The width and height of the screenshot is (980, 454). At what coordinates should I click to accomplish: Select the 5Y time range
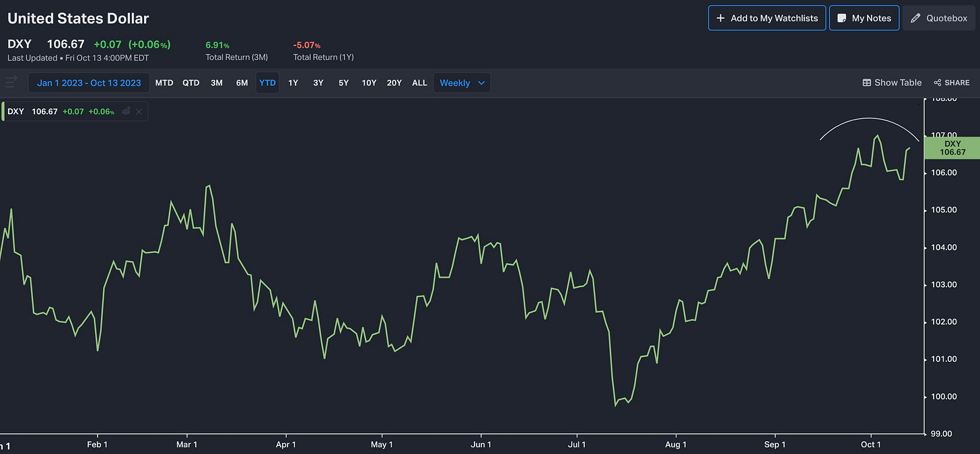pos(343,83)
